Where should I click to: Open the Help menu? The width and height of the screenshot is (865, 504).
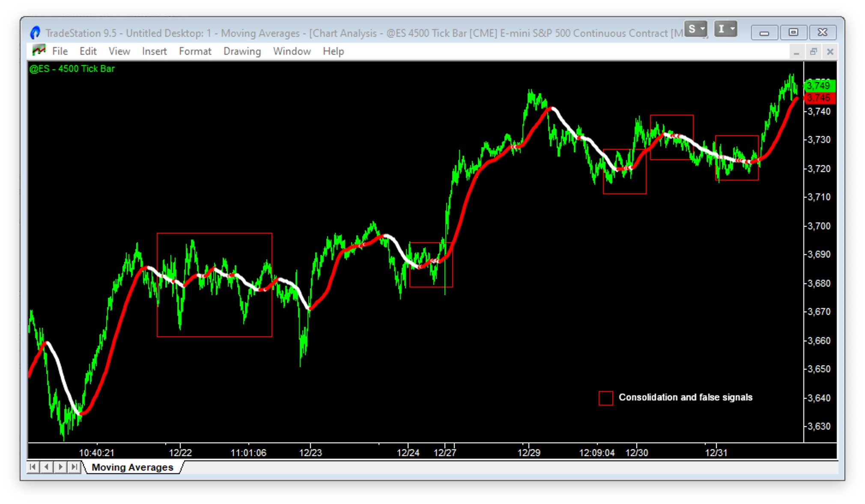[x=333, y=51]
